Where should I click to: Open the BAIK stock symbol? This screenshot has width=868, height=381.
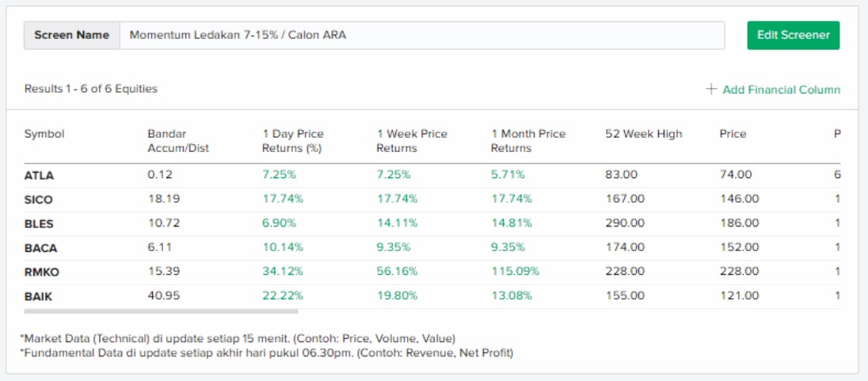(x=39, y=296)
